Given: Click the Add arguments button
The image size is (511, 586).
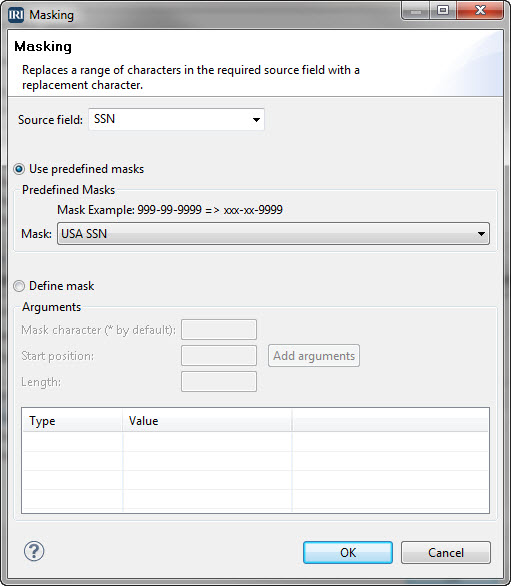Looking at the screenshot, I should (314, 356).
